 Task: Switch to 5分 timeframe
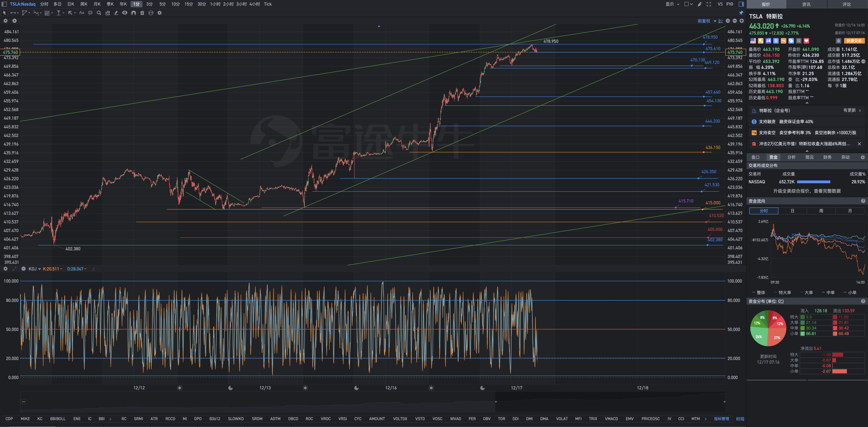tap(162, 4)
